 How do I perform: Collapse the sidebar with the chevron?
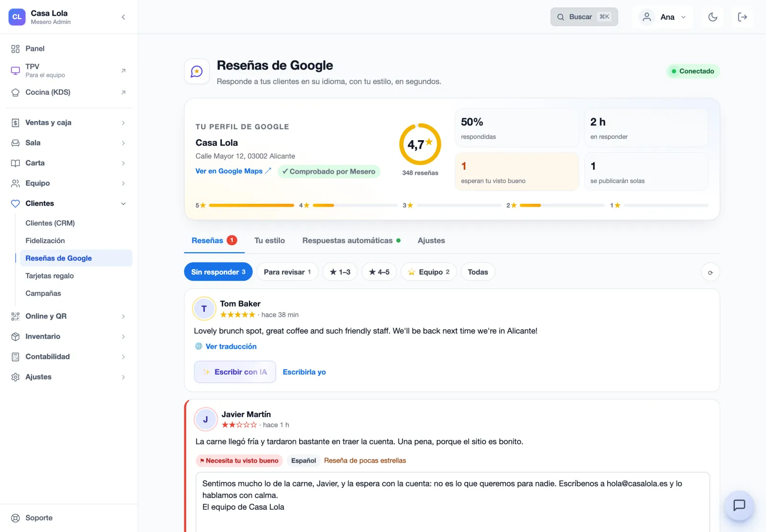click(x=123, y=17)
